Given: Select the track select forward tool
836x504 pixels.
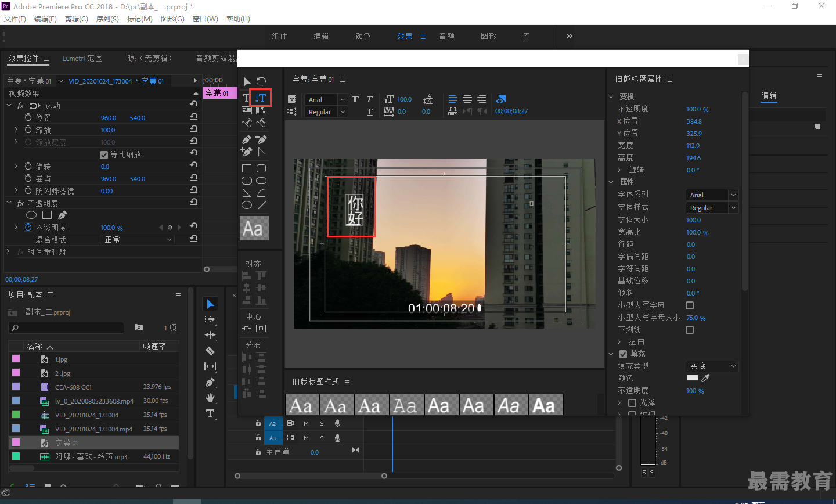Looking at the screenshot, I should click(x=210, y=319).
